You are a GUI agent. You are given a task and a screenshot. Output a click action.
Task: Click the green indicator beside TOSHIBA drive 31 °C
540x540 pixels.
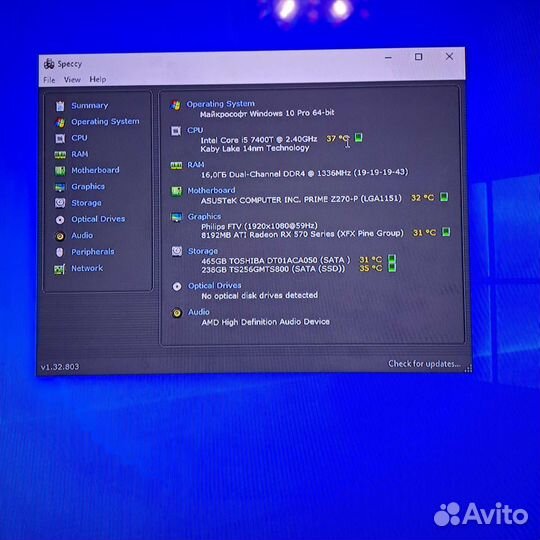tap(392, 259)
